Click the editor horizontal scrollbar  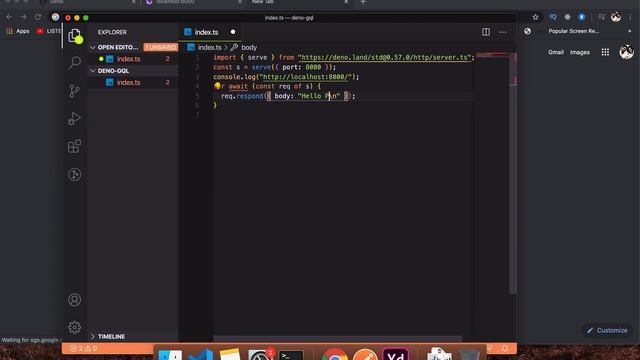338,339
